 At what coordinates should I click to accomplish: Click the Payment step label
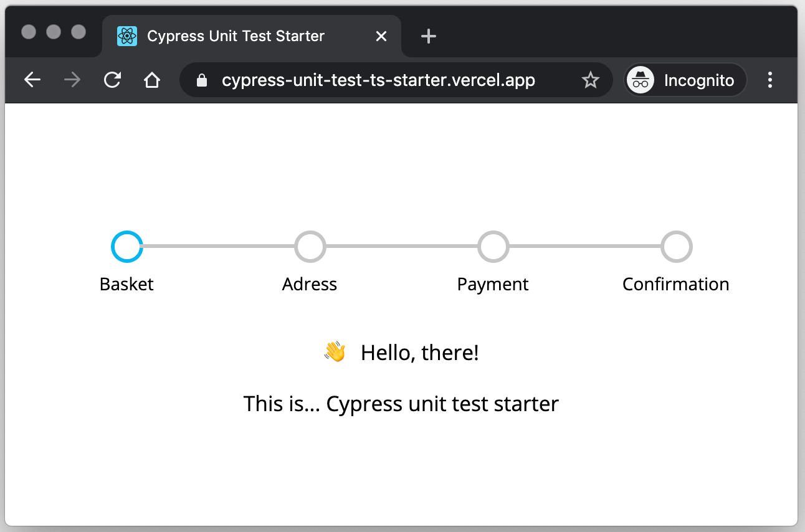[493, 284]
